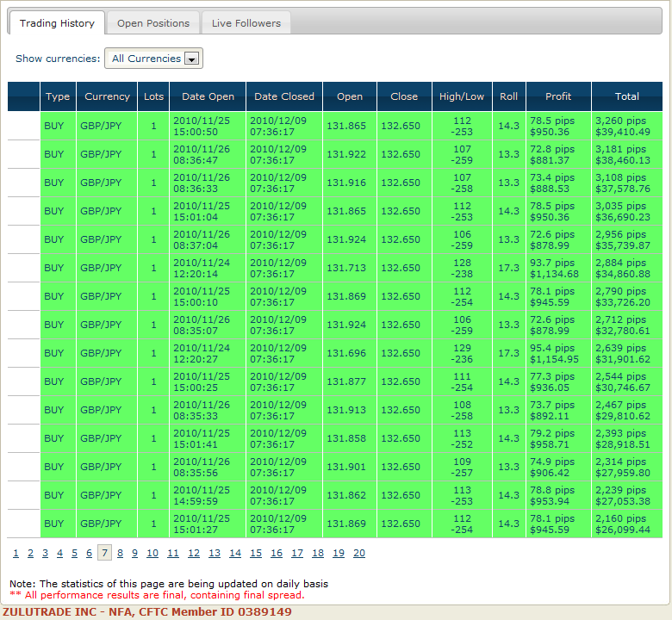Click the Total column header
672x620 pixels.
627,96
